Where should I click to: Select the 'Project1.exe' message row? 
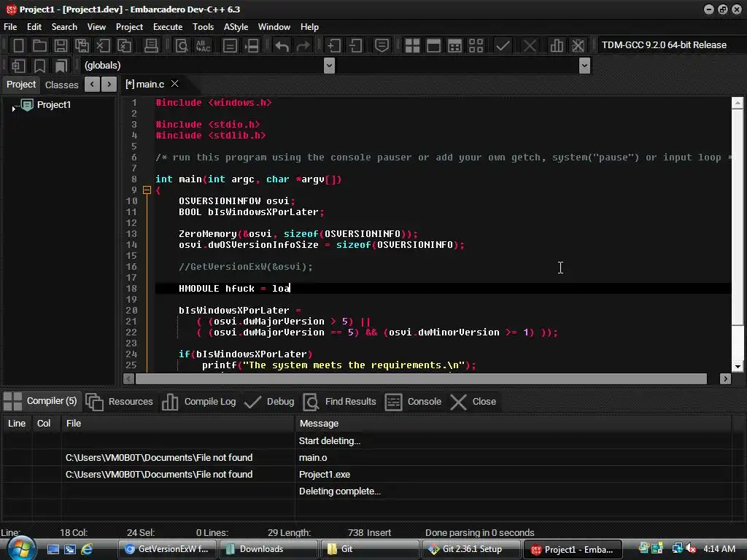pos(366,474)
